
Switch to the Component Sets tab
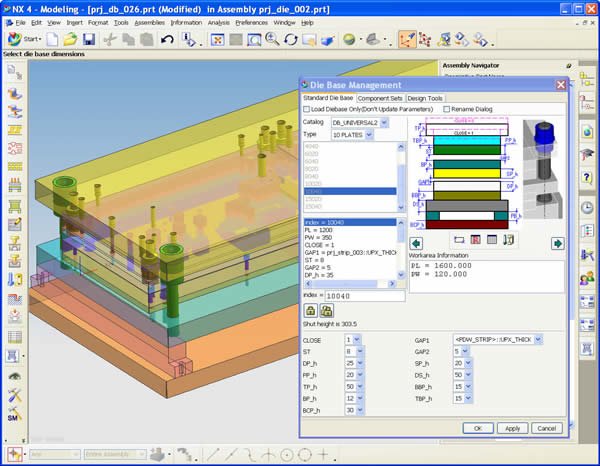(379, 98)
